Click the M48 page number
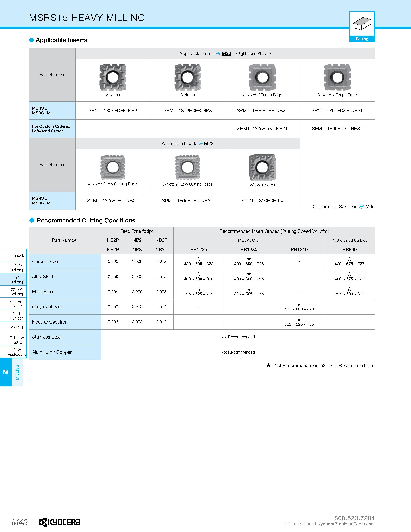Image resolution: width=411 pixels, height=532 pixels. click(20, 522)
